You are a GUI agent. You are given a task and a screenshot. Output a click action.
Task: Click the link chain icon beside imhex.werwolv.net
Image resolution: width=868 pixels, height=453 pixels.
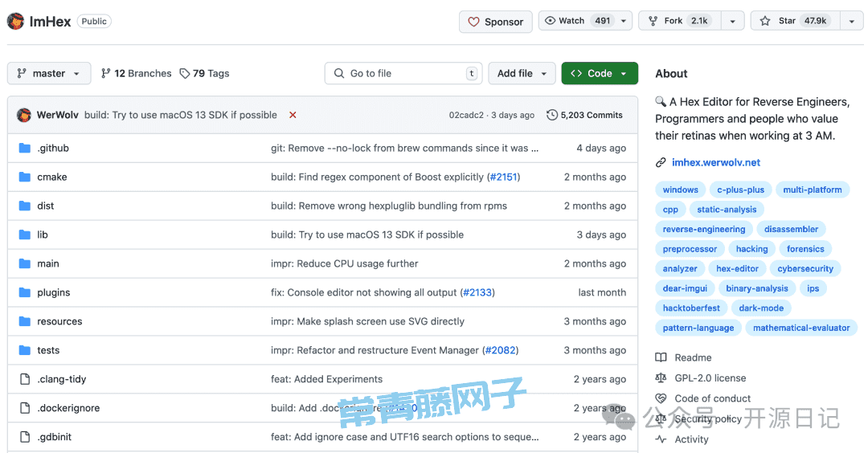[661, 162]
